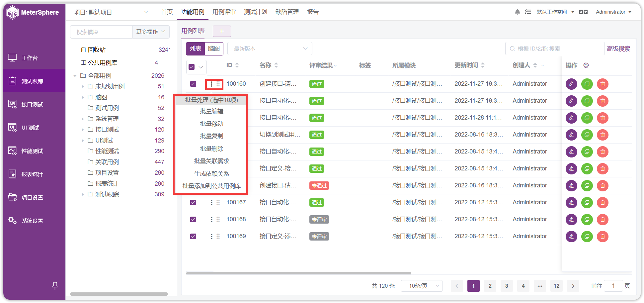Choose 批量删除 from the batch menu
The width and height of the screenshot is (644, 303).
coord(211,149)
